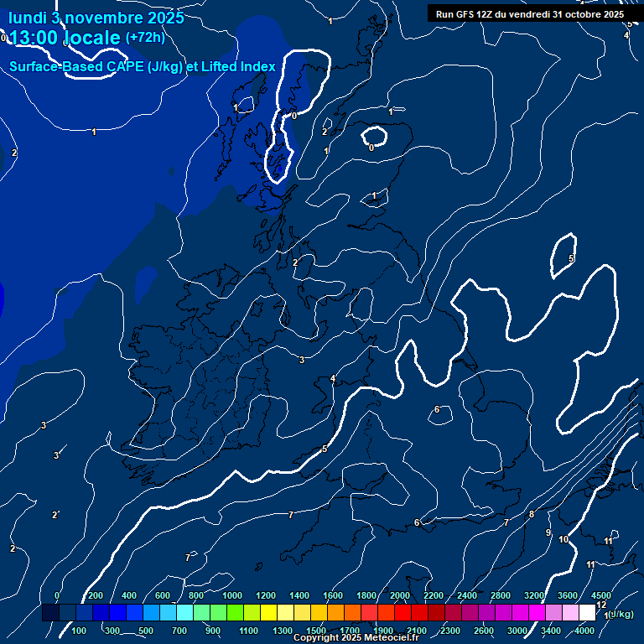
Task: Click the Lifted Index contour label '8'
Action: pyautogui.click(x=532, y=514)
